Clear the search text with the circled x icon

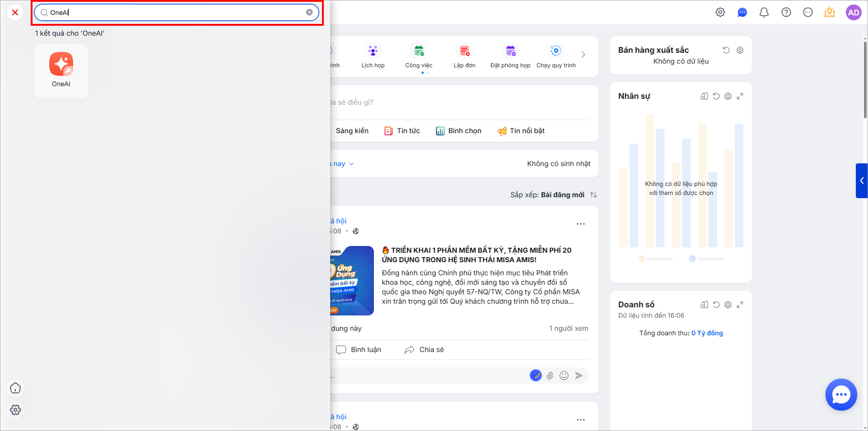(x=309, y=13)
